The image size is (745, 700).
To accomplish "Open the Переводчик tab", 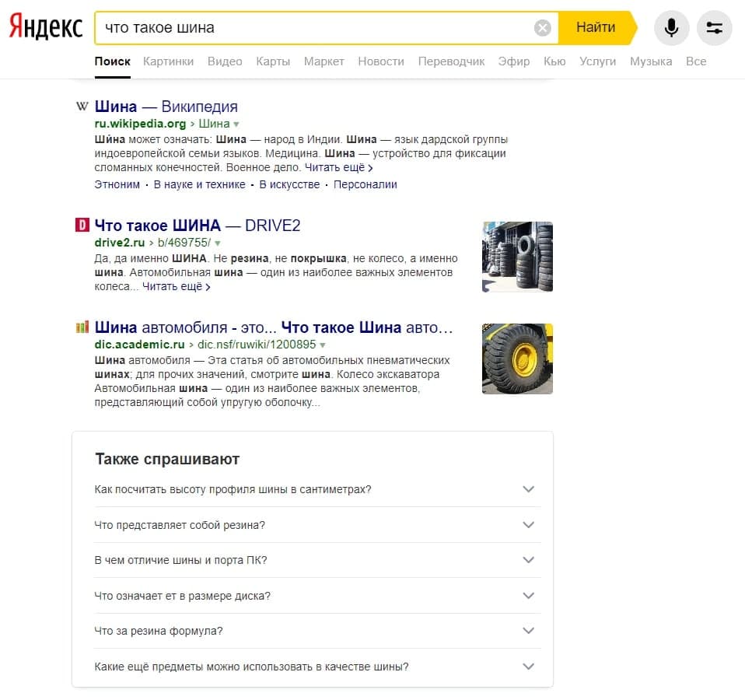I will click(451, 61).
